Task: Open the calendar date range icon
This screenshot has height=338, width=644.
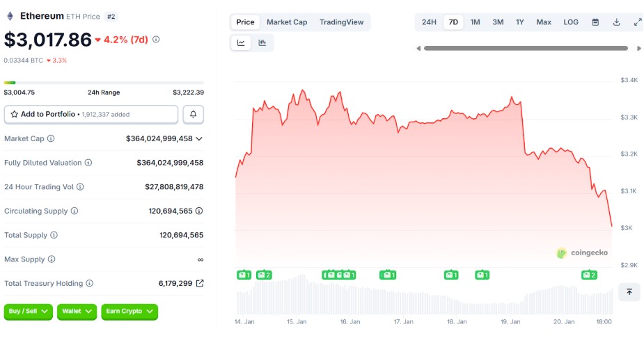Action: pos(595,22)
